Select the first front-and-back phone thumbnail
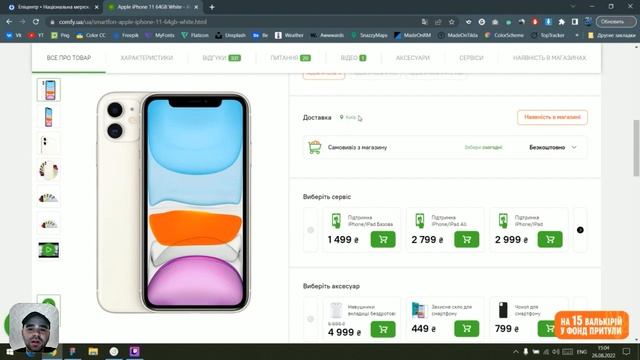The image size is (640, 360). point(49,90)
